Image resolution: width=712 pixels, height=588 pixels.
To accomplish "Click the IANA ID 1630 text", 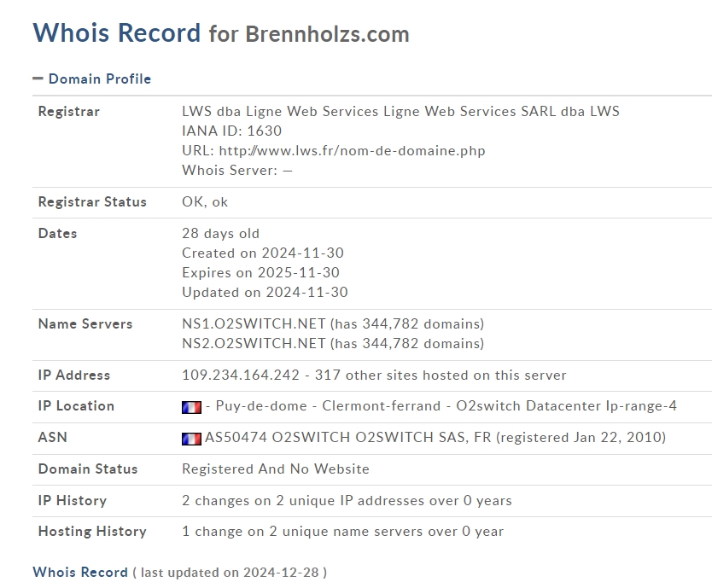I will [231, 131].
